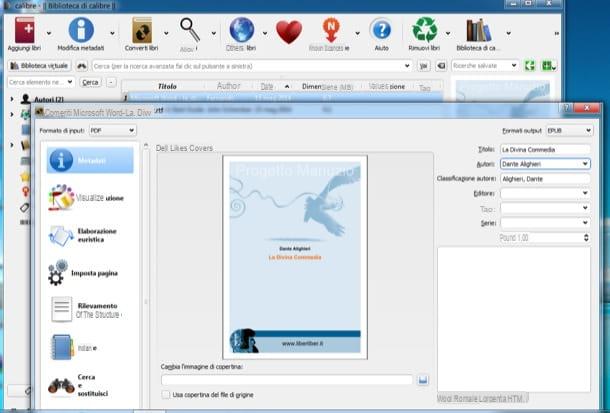Open the Serie dropdown
Screen dimensions: 610x413
pos(585,223)
